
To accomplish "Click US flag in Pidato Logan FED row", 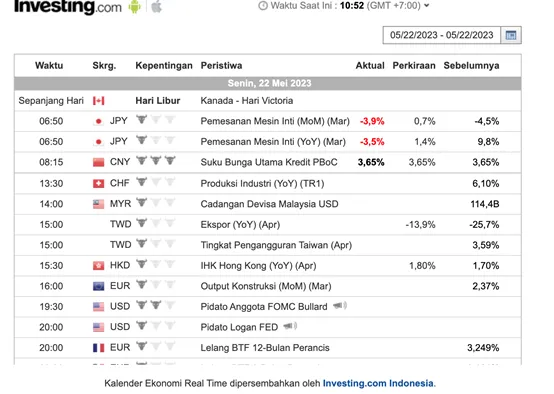I will pyautogui.click(x=99, y=327).
